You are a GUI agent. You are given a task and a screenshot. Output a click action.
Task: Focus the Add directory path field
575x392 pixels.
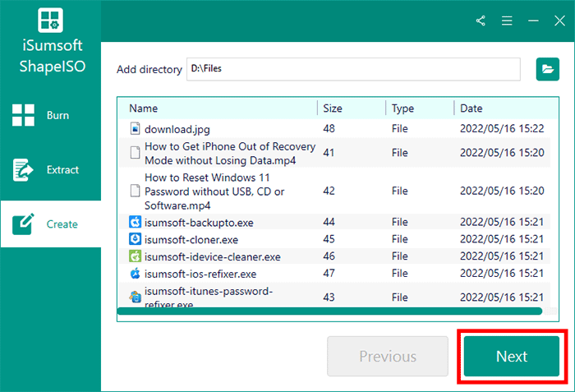click(x=353, y=69)
